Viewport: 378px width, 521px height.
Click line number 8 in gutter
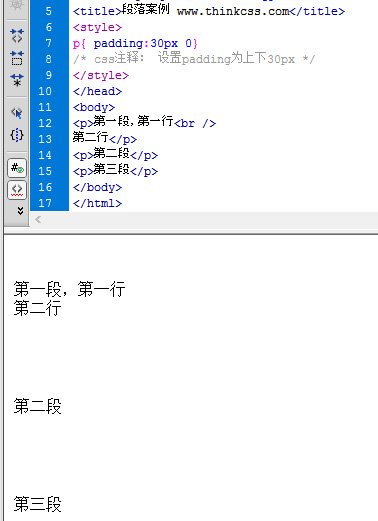pos(49,59)
